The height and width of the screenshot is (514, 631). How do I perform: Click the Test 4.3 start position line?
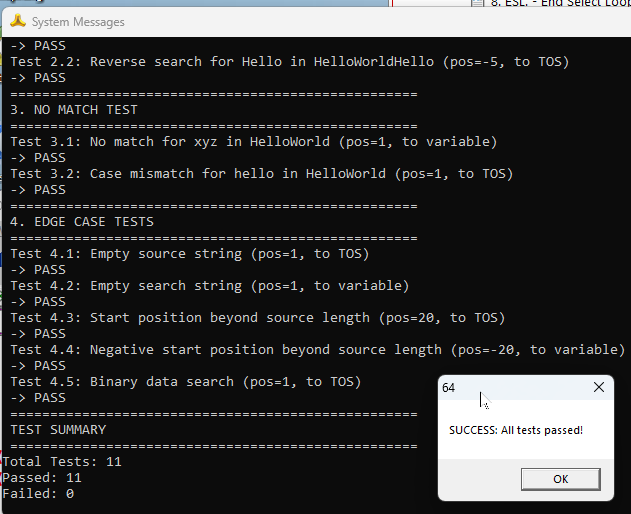(257, 318)
